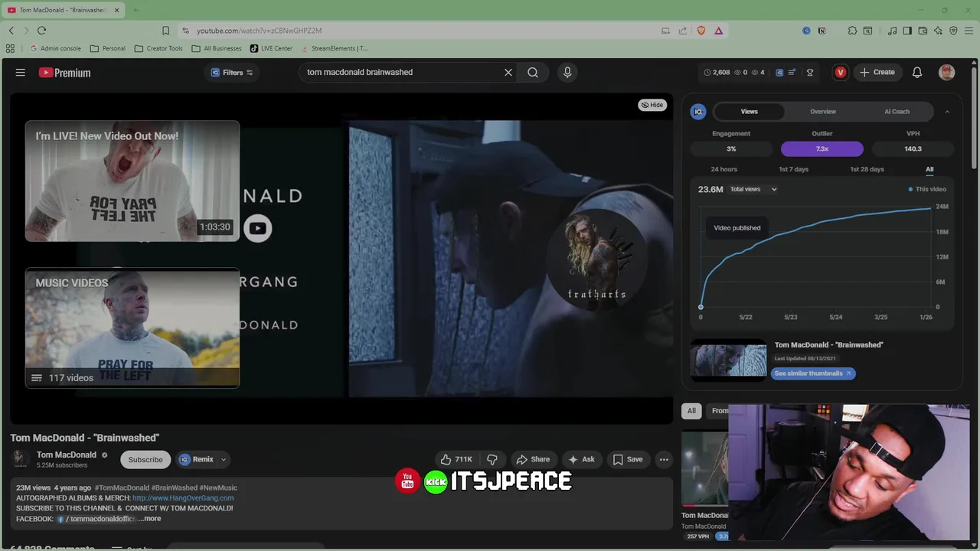Reload the browser page
The height and width of the screenshot is (551, 980).
click(x=41, y=31)
